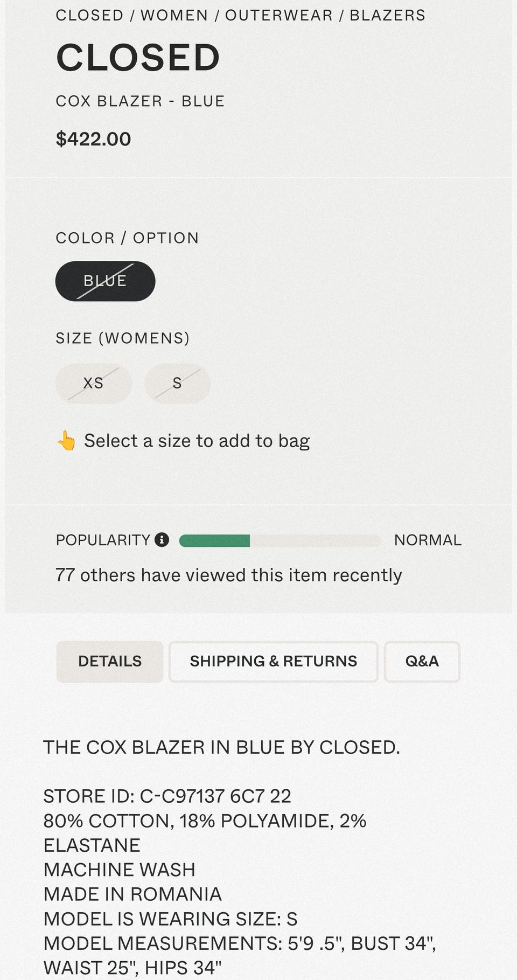
Task: Click the $422.00 price
Action: point(93,139)
